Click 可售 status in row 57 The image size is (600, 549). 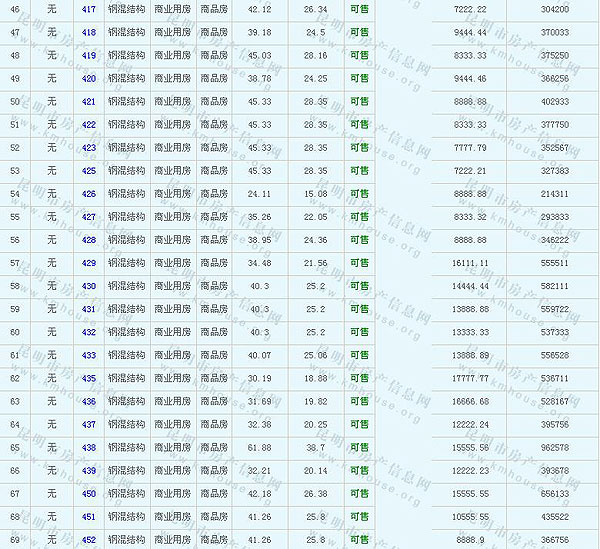(359, 262)
